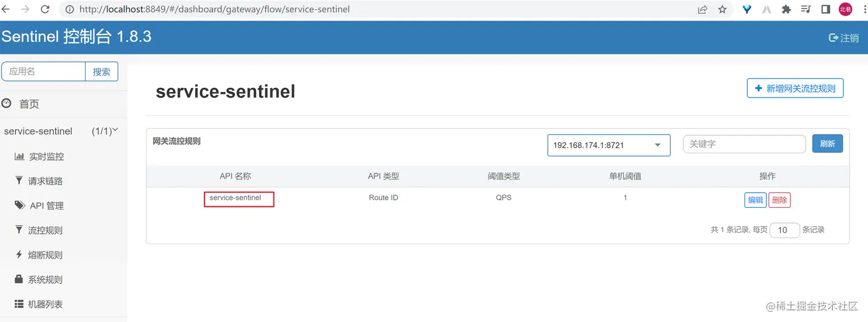The image size is (868, 322).
Task: Click the page size field showing 10
Action: [x=785, y=230]
